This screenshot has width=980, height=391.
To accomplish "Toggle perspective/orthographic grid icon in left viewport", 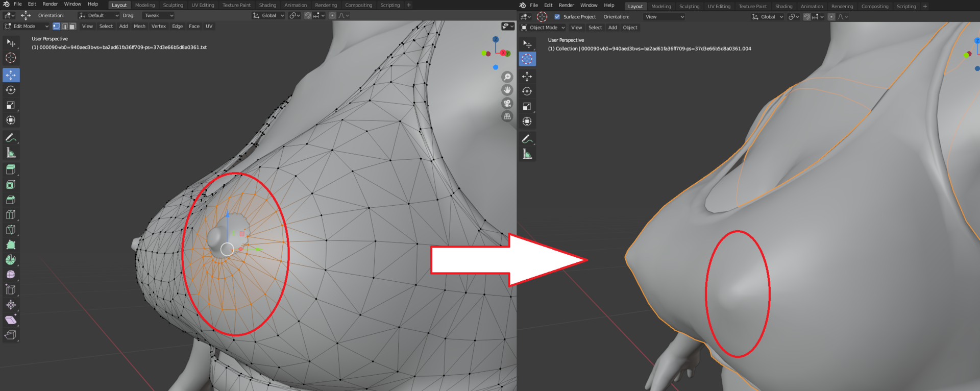I will (507, 117).
